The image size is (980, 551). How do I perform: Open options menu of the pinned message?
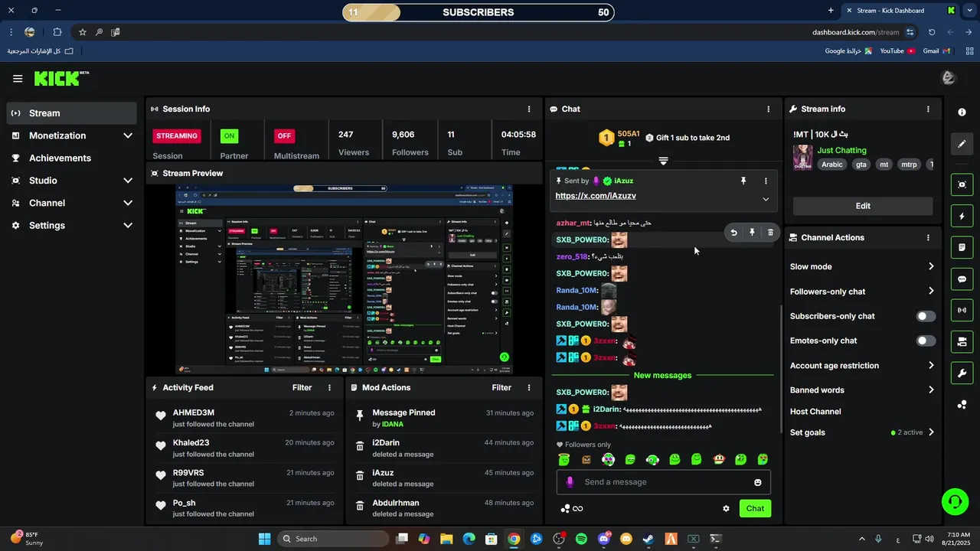pos(766,181)
